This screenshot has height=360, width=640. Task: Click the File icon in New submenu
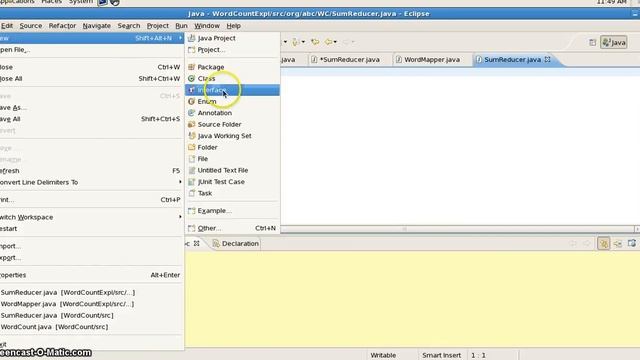coord(191,159)
